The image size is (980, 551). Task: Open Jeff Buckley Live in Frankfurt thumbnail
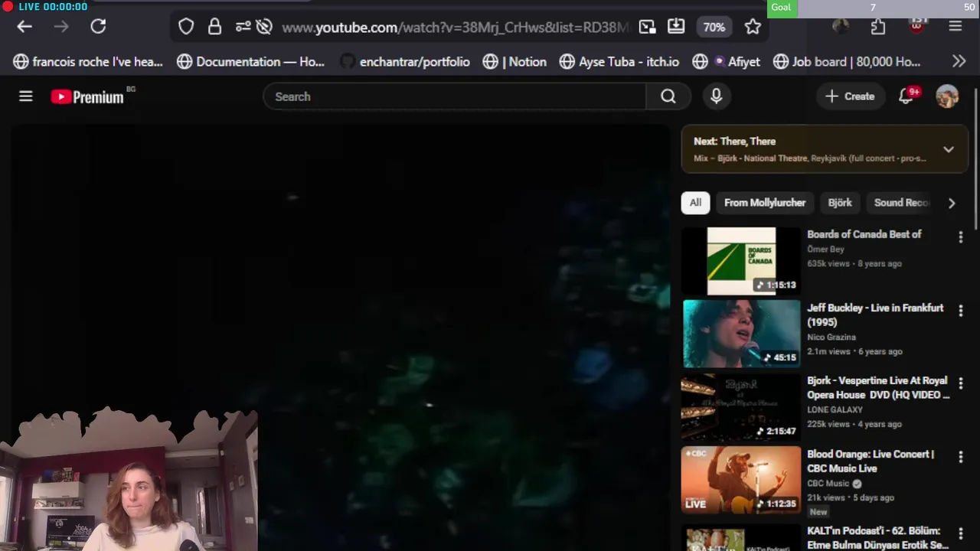pyautogui.click(x=741, y=334)
